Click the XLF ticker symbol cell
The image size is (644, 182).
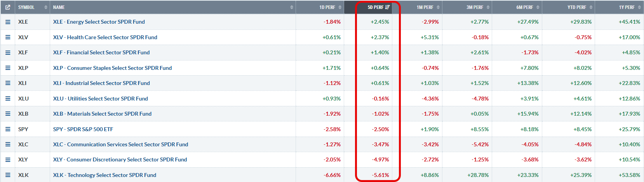(23, 52)
